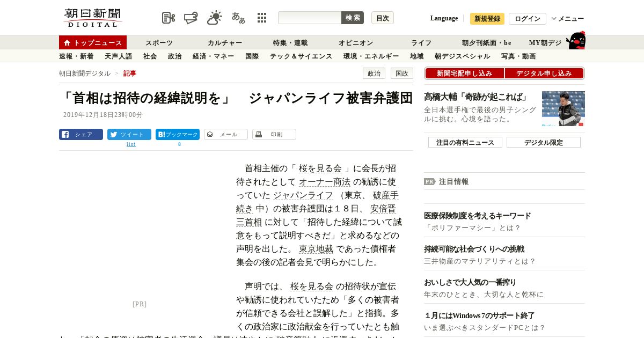Open 安倍晋三首相 keyword link
644x338 pixels.
383,209
